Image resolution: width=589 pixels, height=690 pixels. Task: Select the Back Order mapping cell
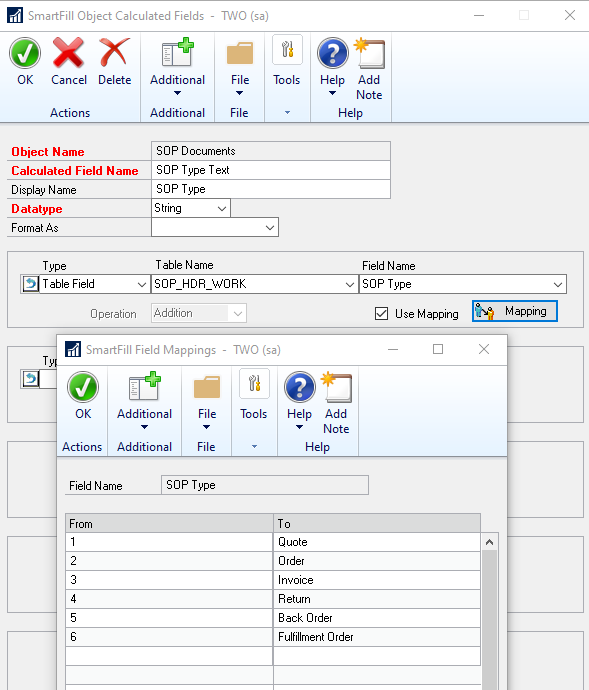coord(377,618)
